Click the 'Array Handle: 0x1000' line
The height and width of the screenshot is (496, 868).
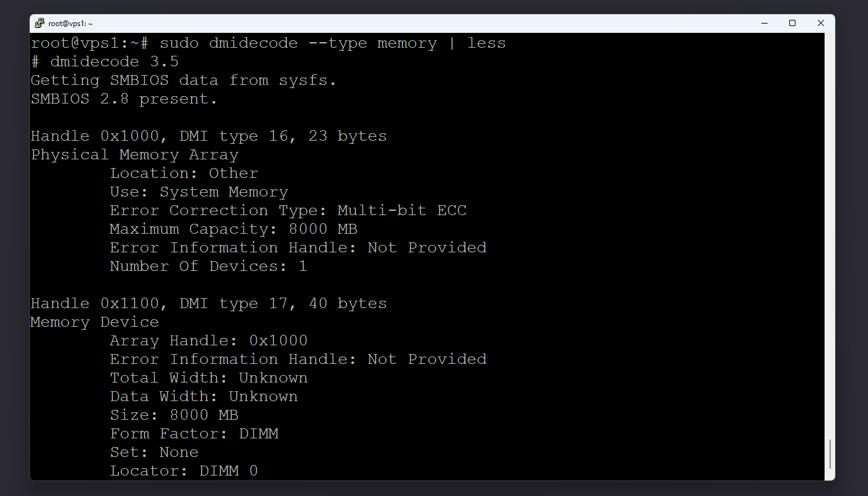(209, 341)
